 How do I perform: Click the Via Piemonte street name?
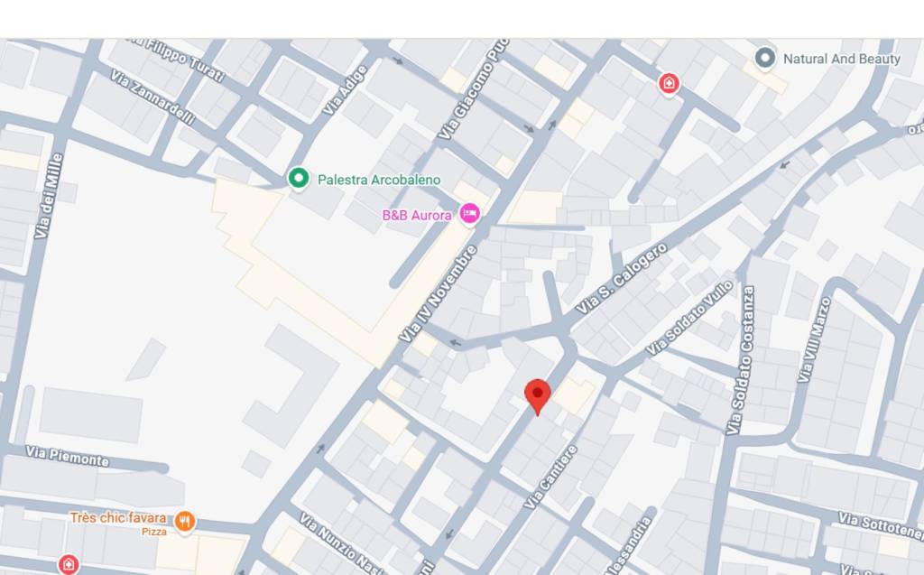click(67, 457)
